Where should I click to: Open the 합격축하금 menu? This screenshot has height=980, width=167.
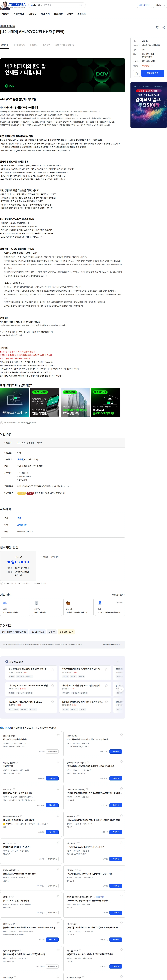[19, 14]
